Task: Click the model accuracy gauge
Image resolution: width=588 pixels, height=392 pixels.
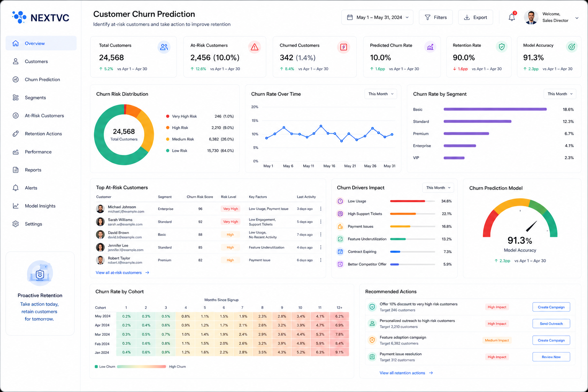Action: [x=520, y=217]
